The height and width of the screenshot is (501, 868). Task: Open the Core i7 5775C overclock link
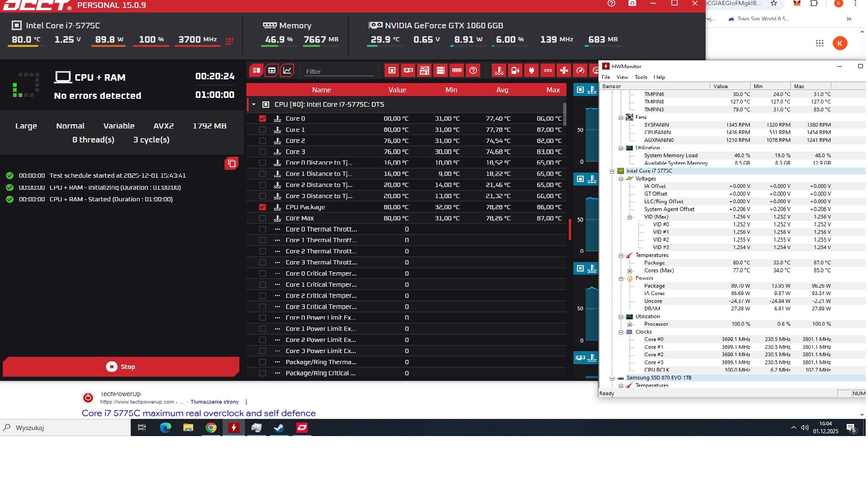tap(199, 413)
